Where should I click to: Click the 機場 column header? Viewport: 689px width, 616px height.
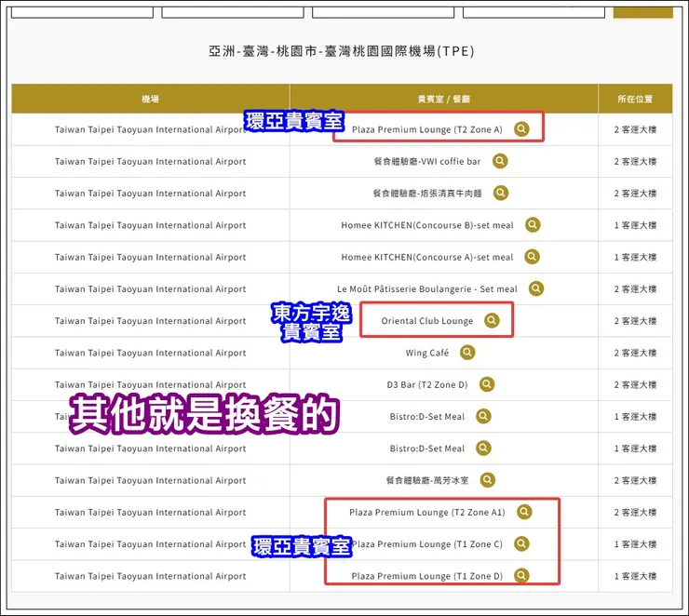click(x=150, y=99)
